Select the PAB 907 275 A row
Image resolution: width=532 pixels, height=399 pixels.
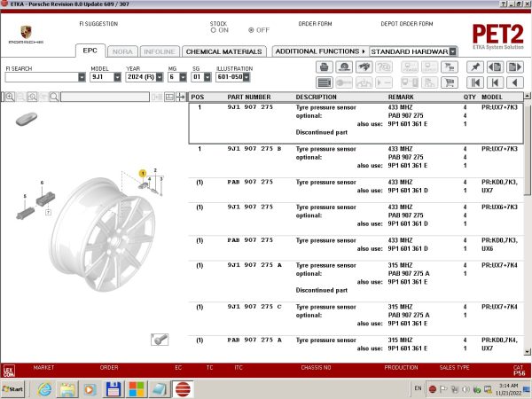(356, 344)
